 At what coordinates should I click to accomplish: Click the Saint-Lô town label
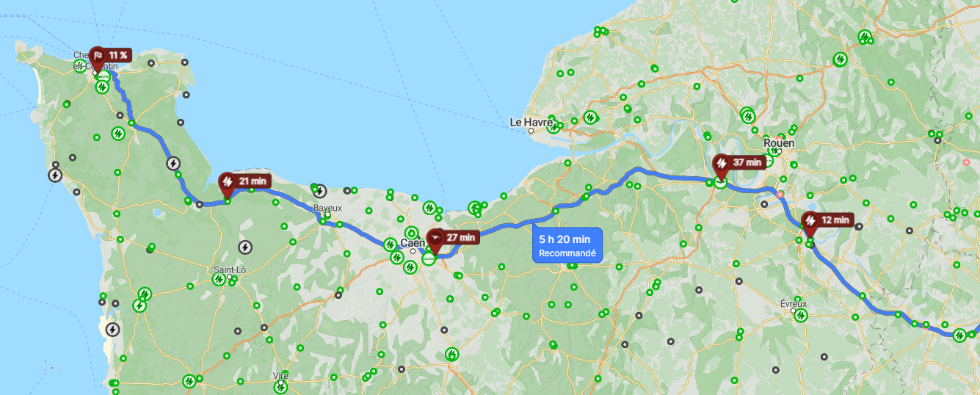click(x=230, y=270)
